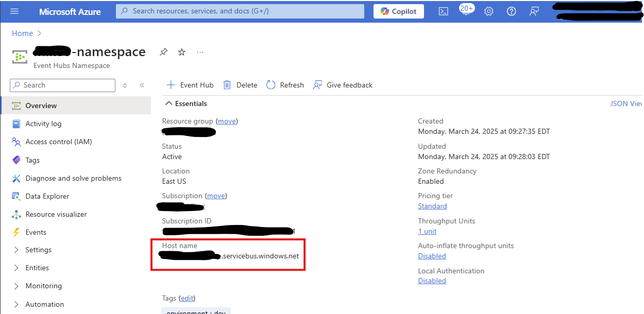Image resolution: width=644 pixels, height=314 pixels.
Task: Add namespace to favorites with star
Action: point(181,52)
